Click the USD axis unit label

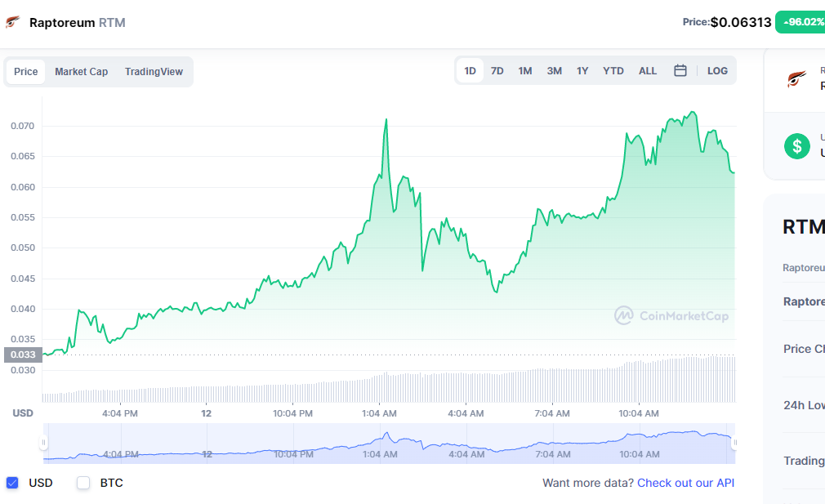coord(23,413)
